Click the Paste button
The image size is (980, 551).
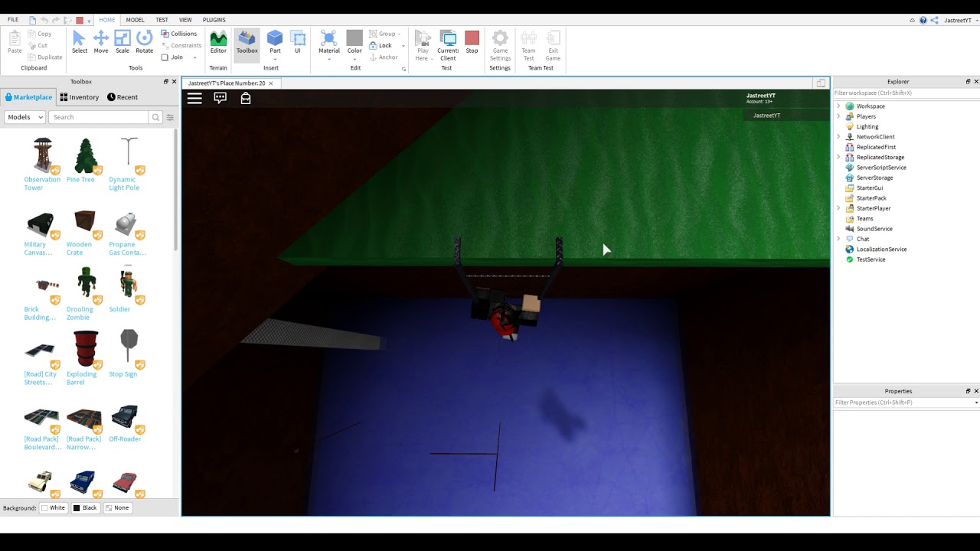coord(15,42)
